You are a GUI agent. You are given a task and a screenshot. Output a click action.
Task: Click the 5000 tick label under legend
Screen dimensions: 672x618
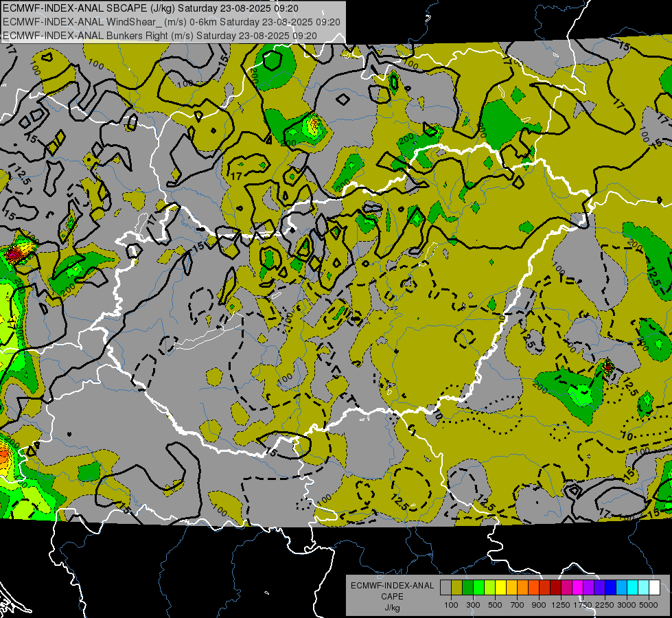pos(649,605)
